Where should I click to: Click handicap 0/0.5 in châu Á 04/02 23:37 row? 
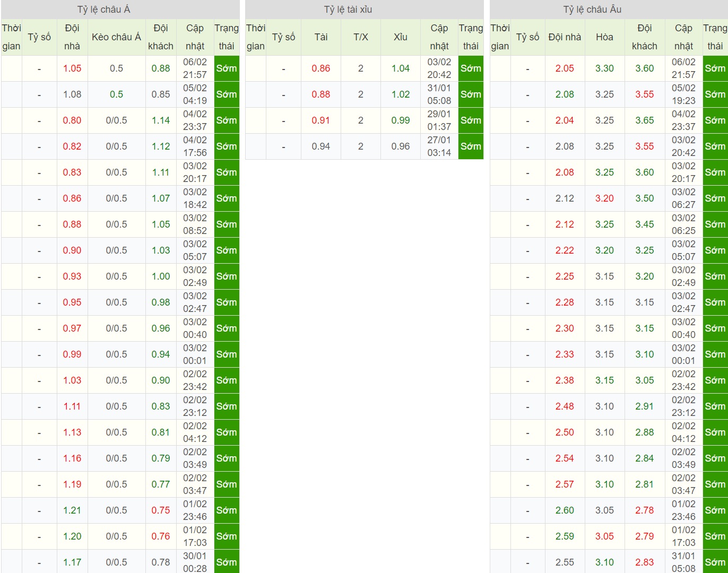pos(116,120)
